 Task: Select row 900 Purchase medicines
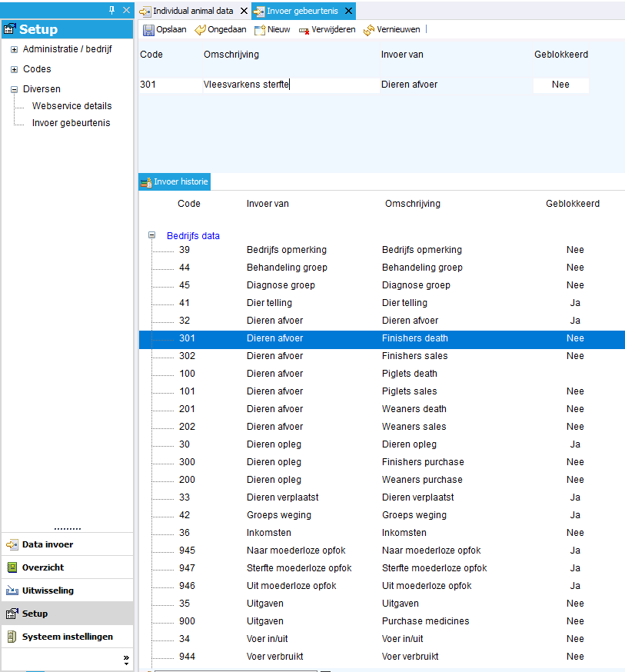pos(381,621)
